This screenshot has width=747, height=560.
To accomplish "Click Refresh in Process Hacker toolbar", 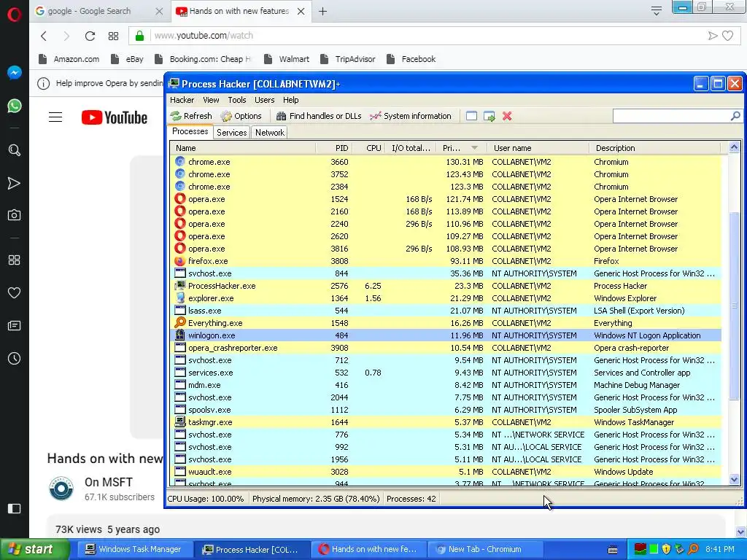I will [x=192, y=116].
